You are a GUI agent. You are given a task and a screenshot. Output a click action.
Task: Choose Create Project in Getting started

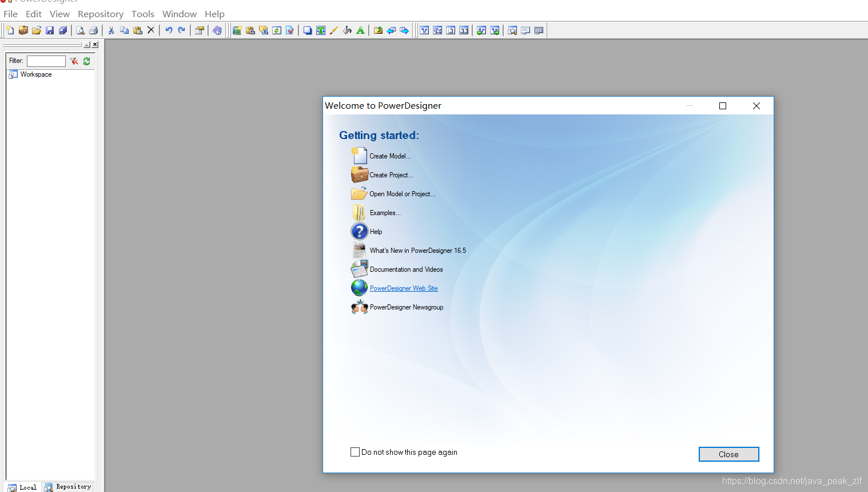pos(391,175)
